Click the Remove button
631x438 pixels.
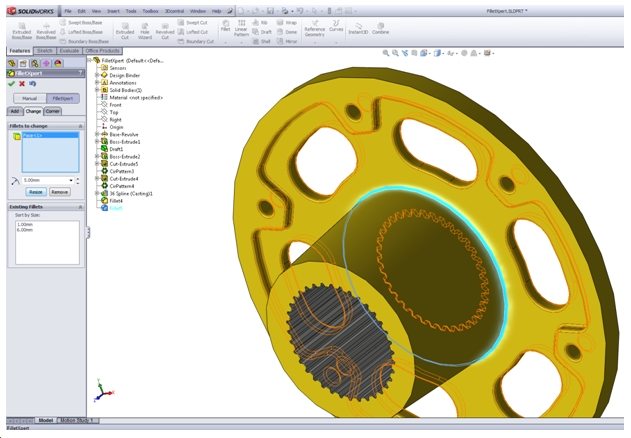60,191
